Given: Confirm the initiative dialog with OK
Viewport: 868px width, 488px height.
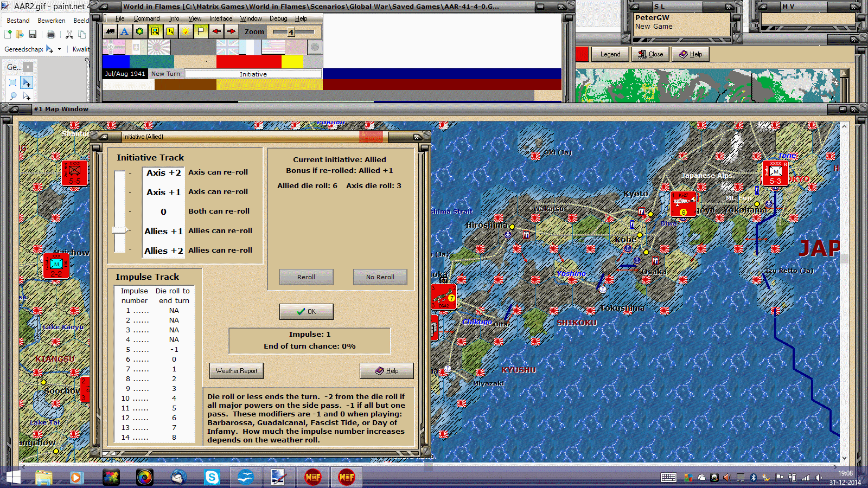Looking at the screenshot, I should [x=306, y=312].
